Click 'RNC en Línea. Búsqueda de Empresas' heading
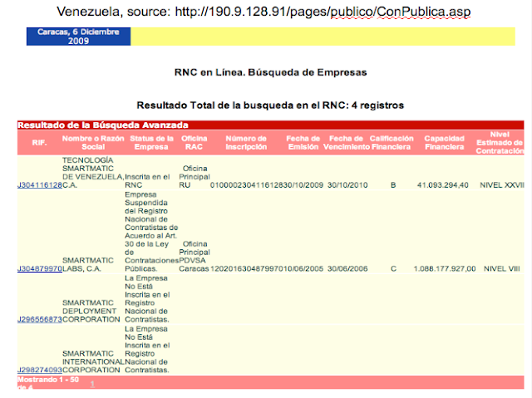Screen dimensions: 532x398 point(270,72)
